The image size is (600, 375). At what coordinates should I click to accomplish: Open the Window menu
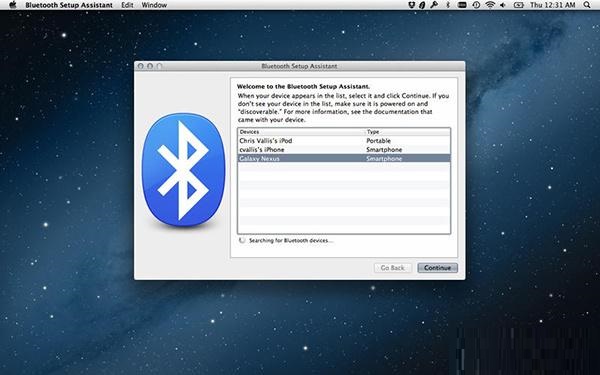(x=154, y=5)
